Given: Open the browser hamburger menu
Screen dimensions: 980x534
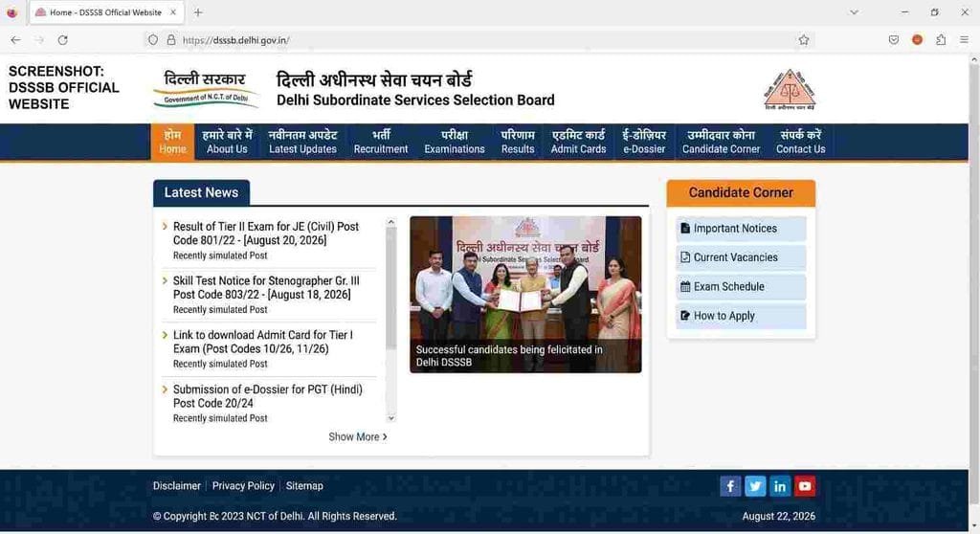Looking at the screenshot, I should [964, 40].
